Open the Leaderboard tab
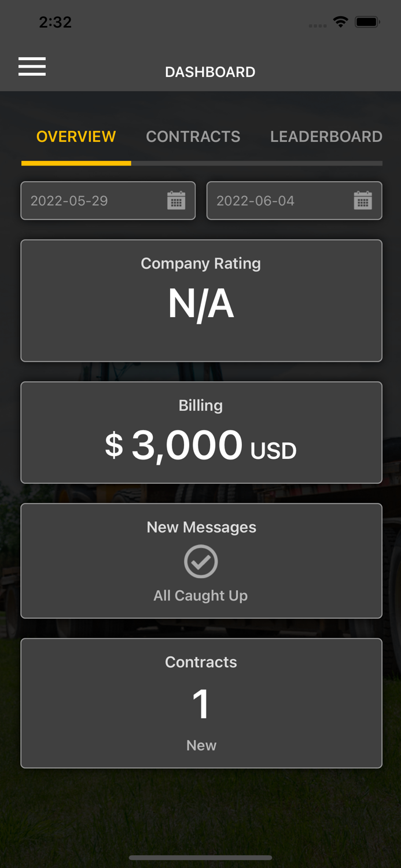The width and height of the screenshot is (401, 868). click(326, 137)
